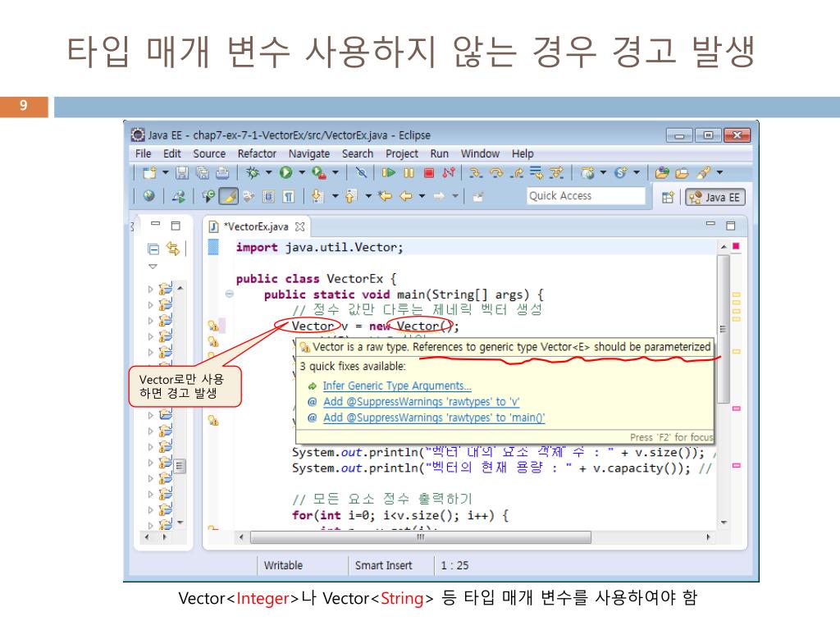Open the View Menu triangle in the left panel
The image size is (840, 630).
coord(153,267)
